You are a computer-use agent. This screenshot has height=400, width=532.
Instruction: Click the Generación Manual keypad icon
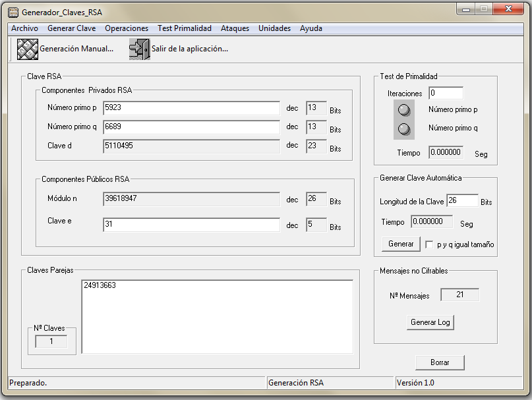pos(28,49)
